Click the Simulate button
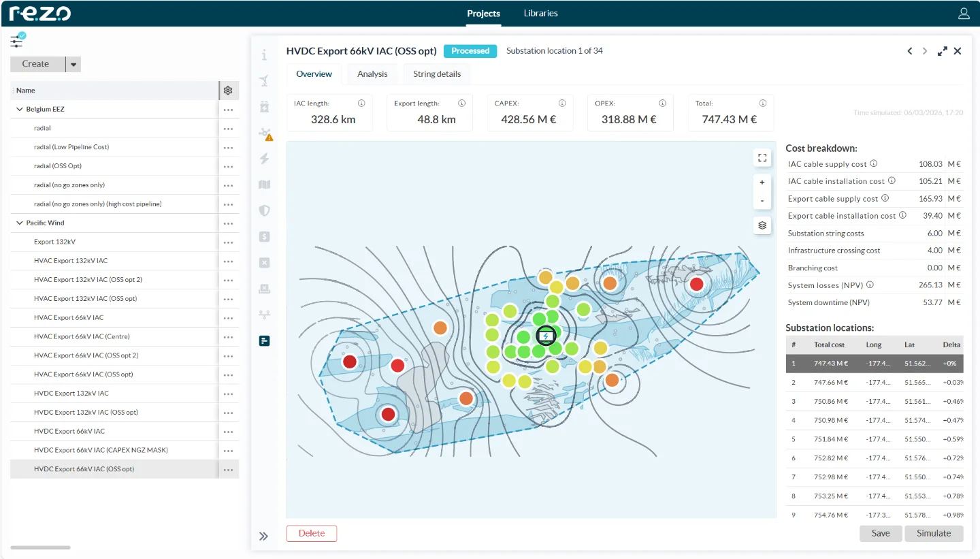 coord(934,533)
